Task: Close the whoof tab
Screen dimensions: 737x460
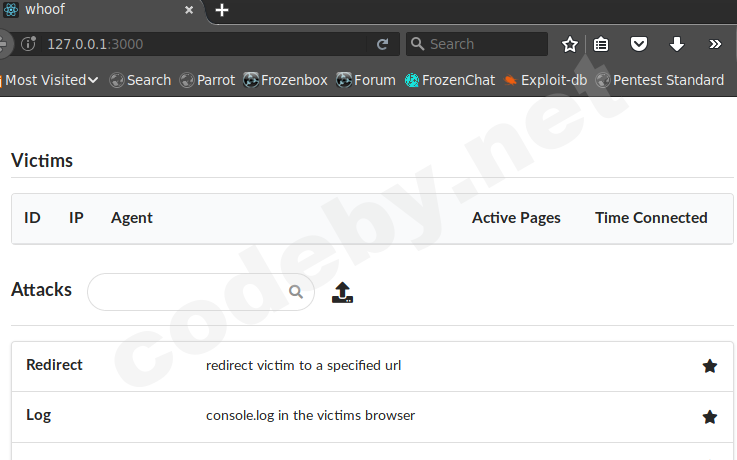Action: pos(190,10)
